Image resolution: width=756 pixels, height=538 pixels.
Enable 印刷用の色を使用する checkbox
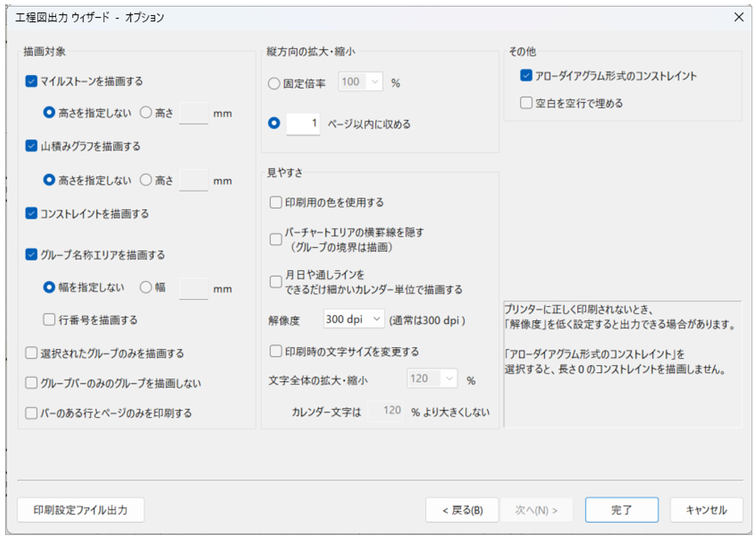coord(277,202)
